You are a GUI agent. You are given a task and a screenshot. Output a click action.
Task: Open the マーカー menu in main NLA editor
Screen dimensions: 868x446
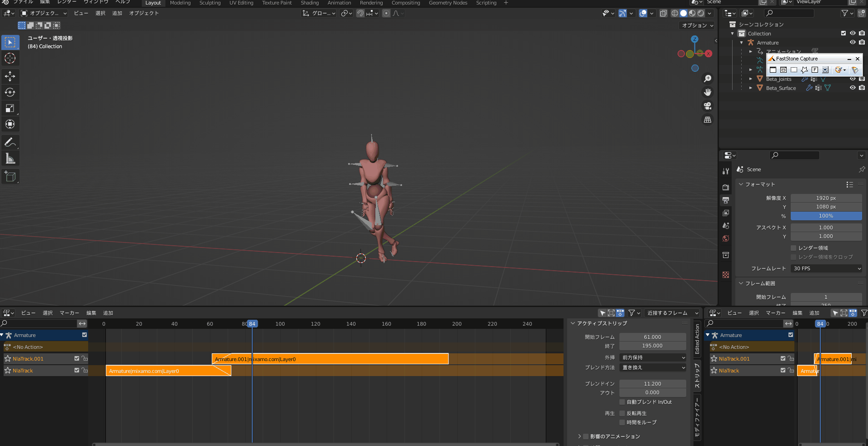[69, 313]
